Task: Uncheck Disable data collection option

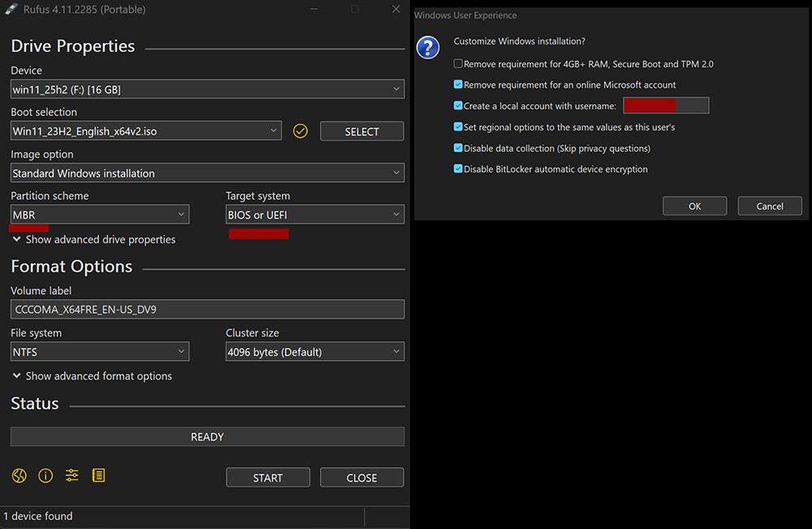Action: 459,149
